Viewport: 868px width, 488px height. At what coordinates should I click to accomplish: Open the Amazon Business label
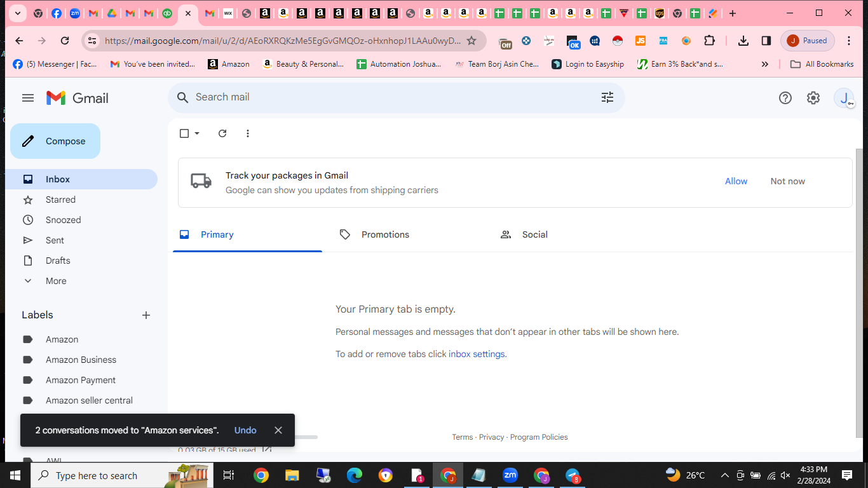point(81,360)
